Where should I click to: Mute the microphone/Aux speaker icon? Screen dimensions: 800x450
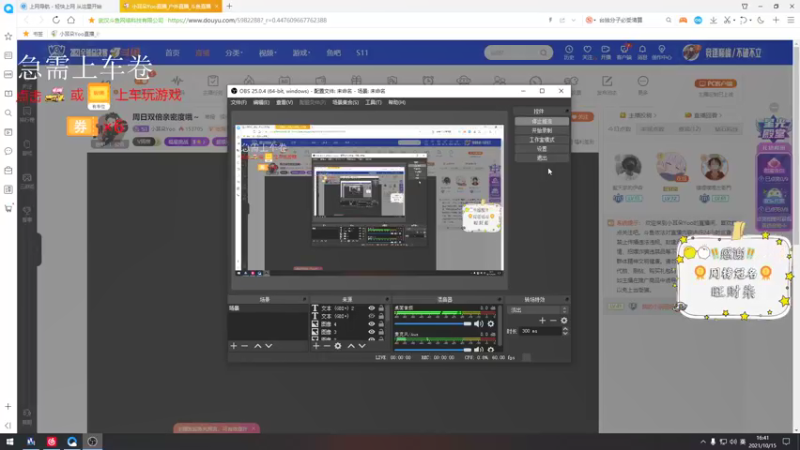click(x=479, y=349)
